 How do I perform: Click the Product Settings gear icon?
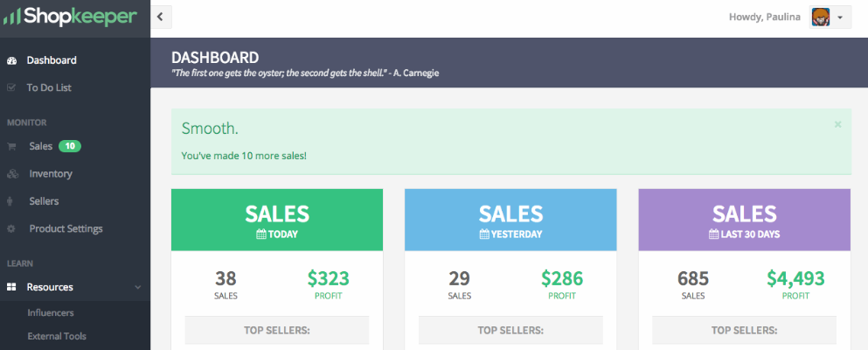pyautogui.click(x=11, y=229)
